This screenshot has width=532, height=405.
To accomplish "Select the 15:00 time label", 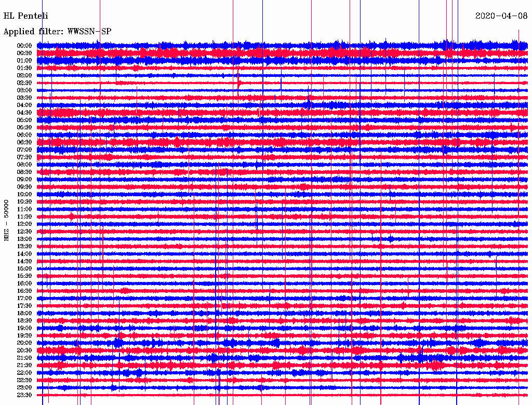I will [24, 268].
